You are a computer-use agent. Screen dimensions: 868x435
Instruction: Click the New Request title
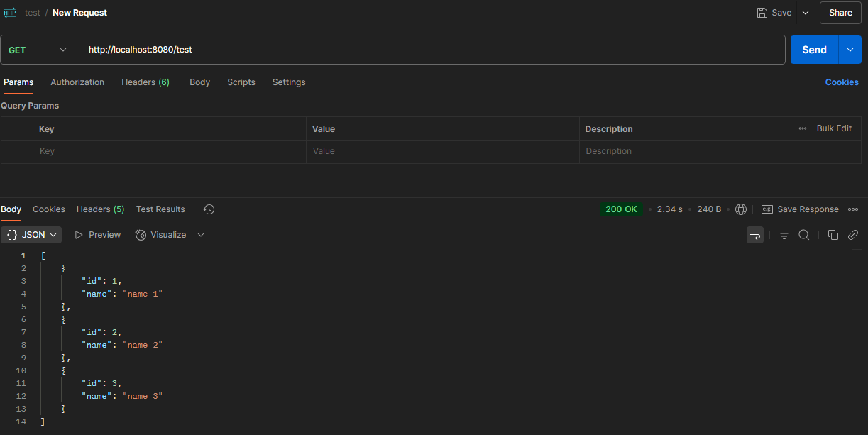point(80,13)
